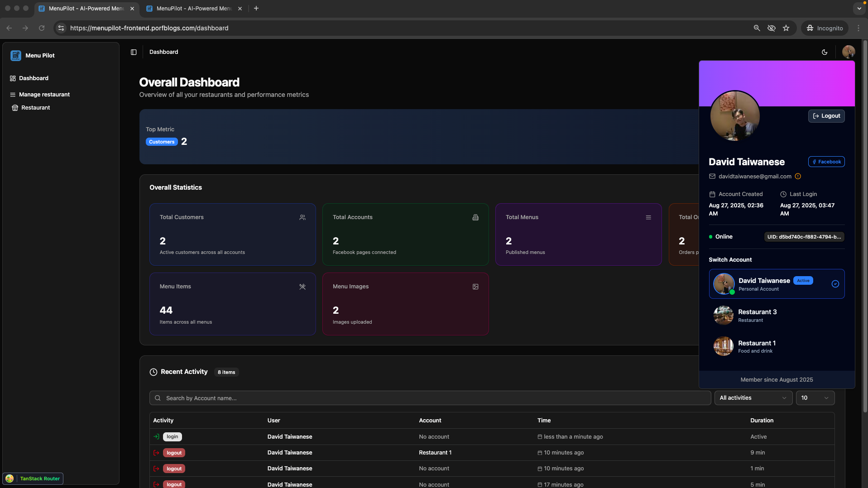Click the Total Customers card icon
This screenshot has height=488, width=868.
[302, 217]
